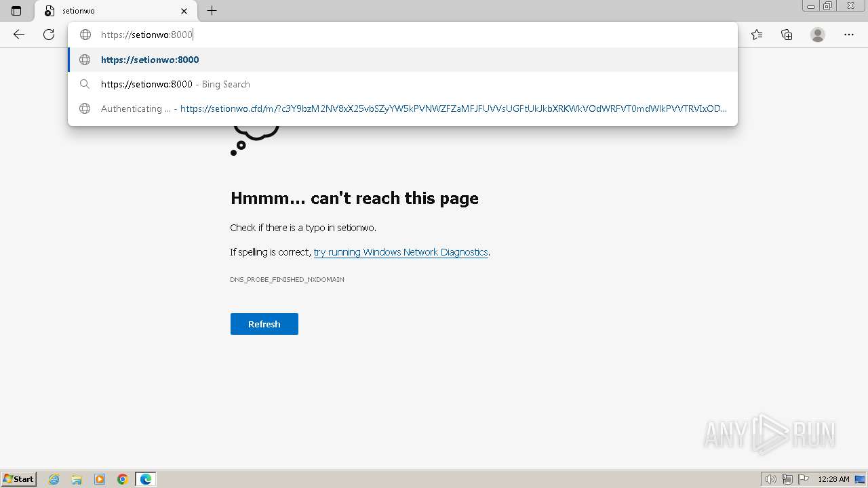Click DNS_PROBE_FINISHED_NXDOMAIN error code text
Screen dimensions: 868x488
[x=287, y=279]
